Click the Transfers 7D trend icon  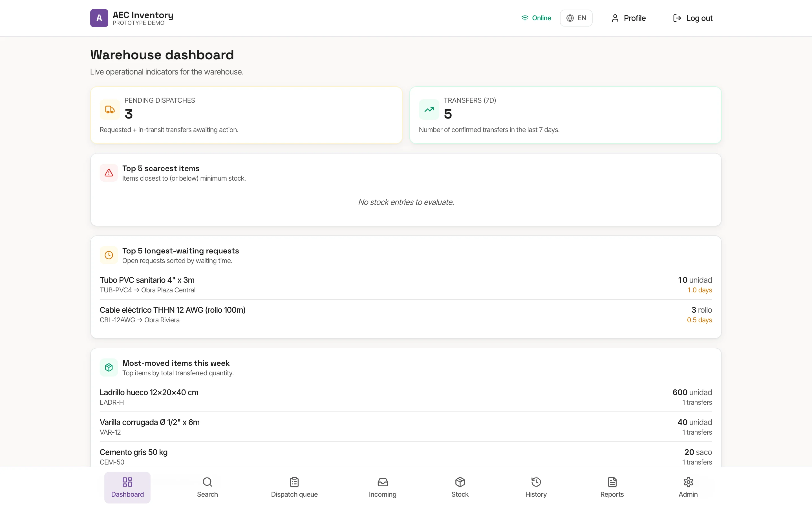point(429,110)
